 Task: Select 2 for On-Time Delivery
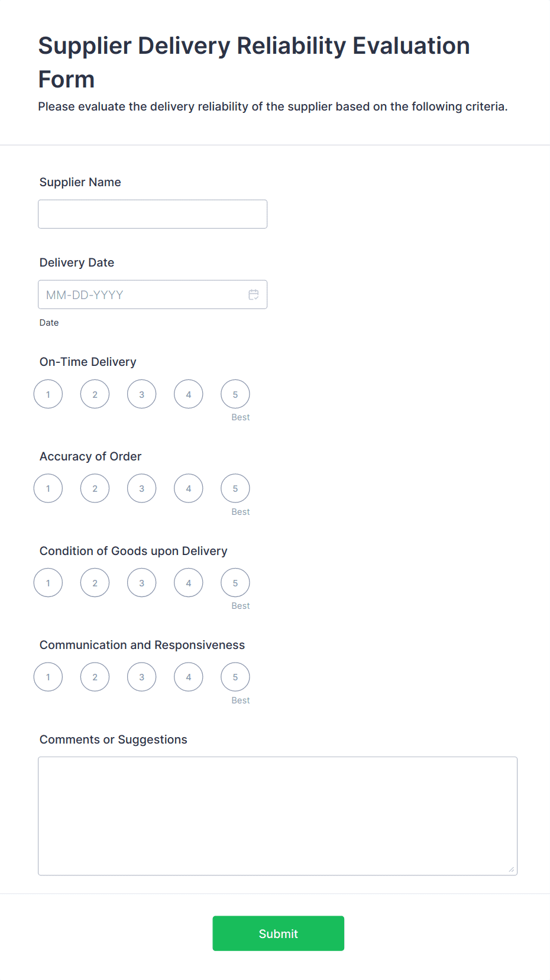[95, 394]
